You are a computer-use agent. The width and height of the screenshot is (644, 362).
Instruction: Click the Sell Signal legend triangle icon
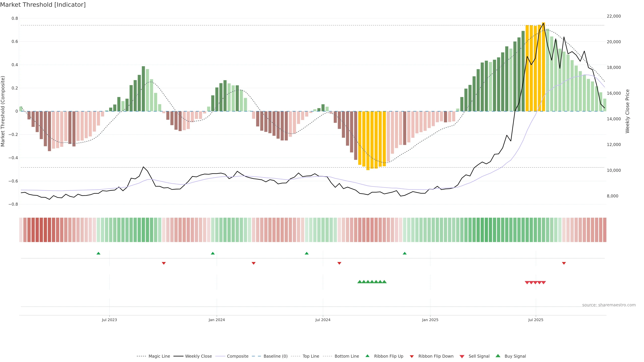point(462,356)
